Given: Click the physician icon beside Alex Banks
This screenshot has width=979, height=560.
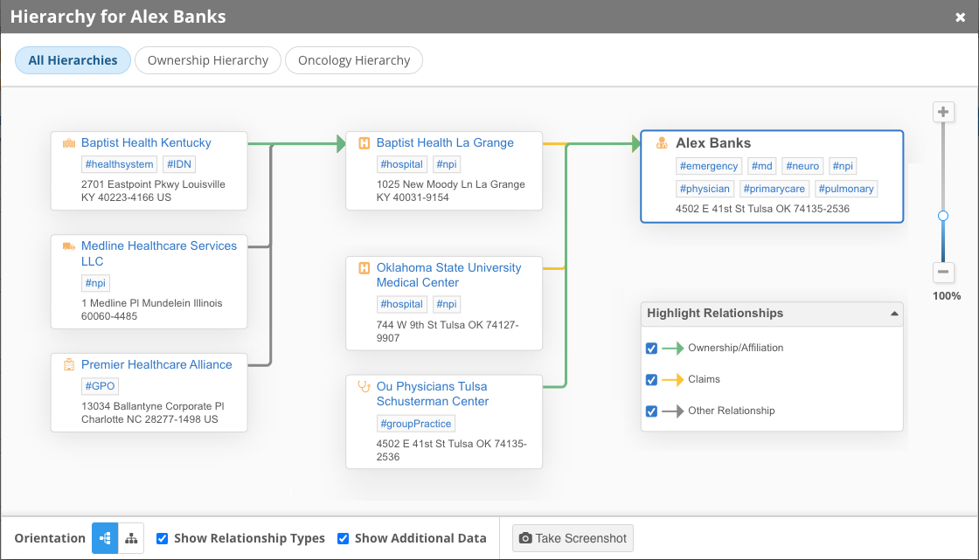Looking at the screenshot, I should click(x=662, y=143).
